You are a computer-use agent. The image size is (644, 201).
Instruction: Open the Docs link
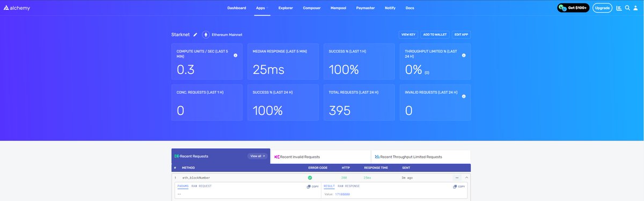point(409,8)
